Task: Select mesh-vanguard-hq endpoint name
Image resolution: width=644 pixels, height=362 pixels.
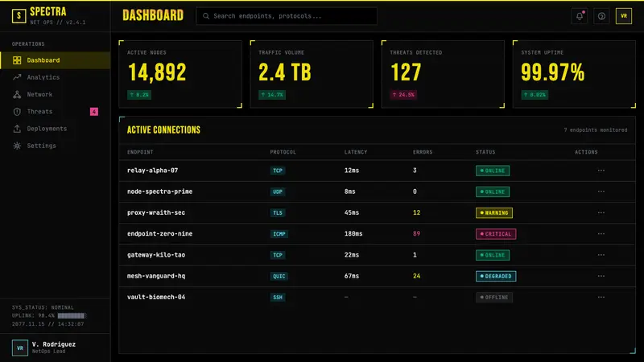Action: [156, 276]
